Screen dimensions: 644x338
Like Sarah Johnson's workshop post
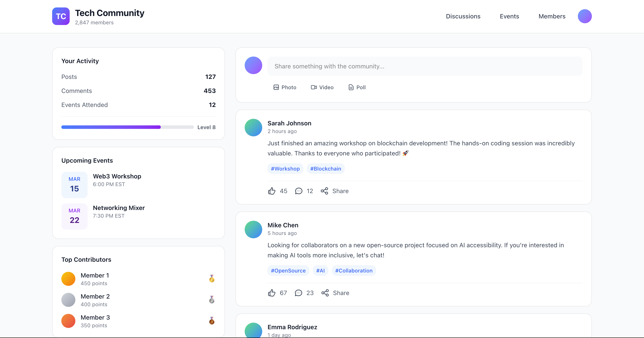pyautogui.click(x=272, y=191)
